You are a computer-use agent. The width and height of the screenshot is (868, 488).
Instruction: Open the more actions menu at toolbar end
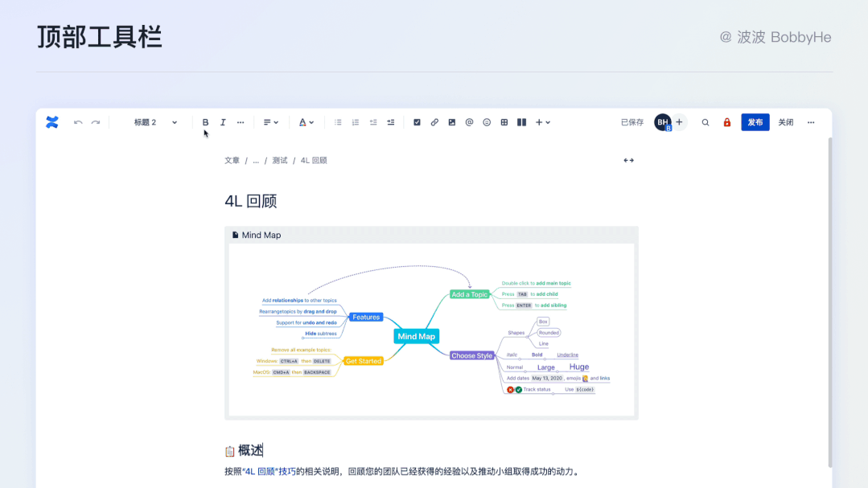pyautogui.click(x=811, y=122)
